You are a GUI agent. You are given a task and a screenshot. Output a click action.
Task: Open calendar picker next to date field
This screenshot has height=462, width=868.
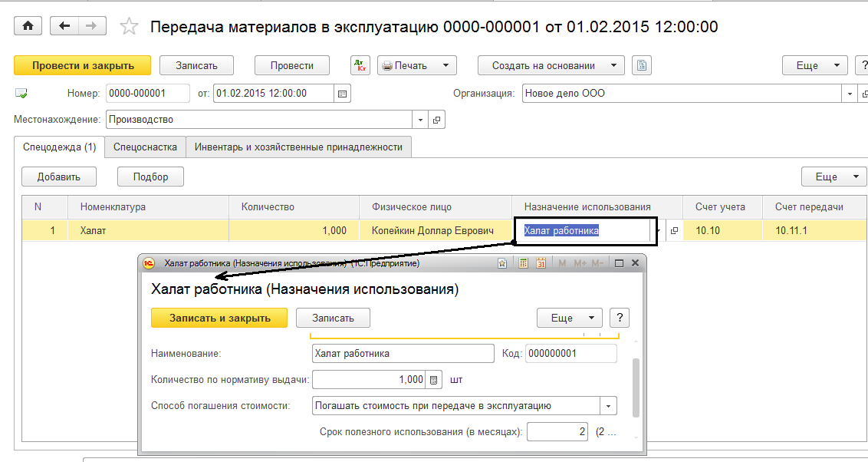tap(344, 94)
